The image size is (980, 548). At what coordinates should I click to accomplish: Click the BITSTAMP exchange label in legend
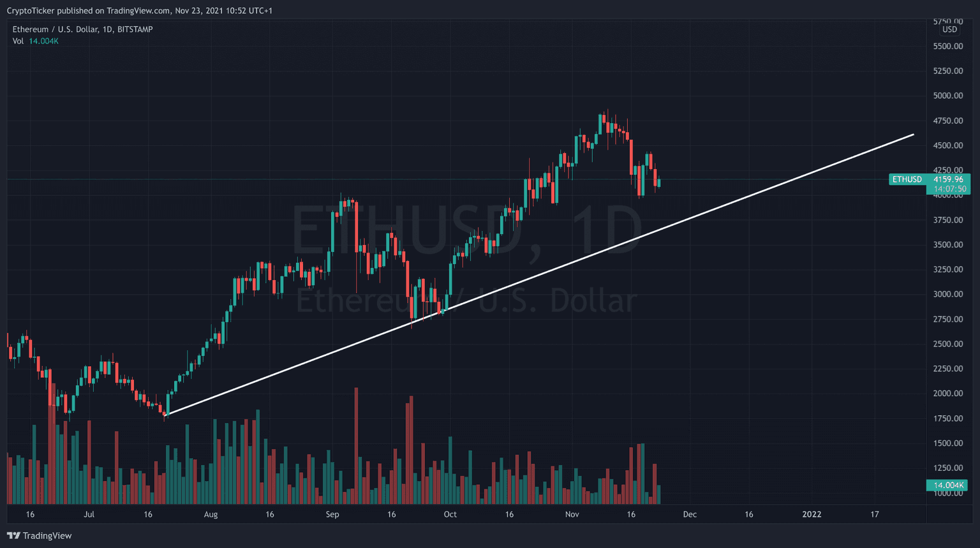click(x=135, y=29)
